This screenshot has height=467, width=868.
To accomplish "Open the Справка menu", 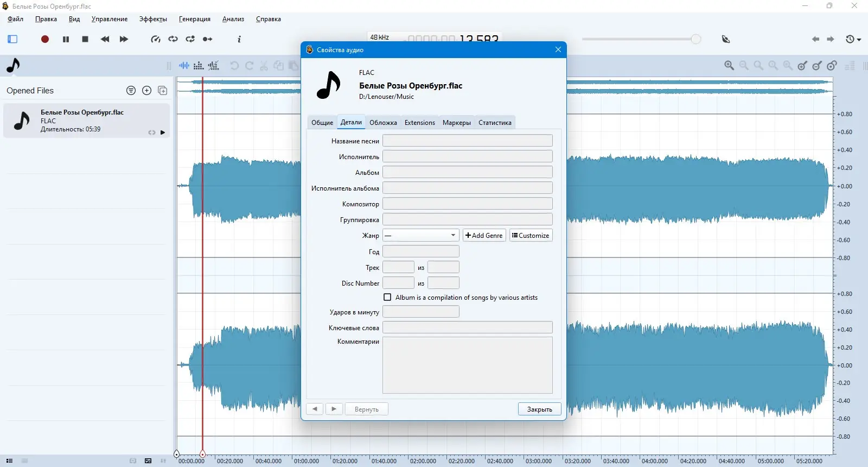I will [x=269, y=19].
